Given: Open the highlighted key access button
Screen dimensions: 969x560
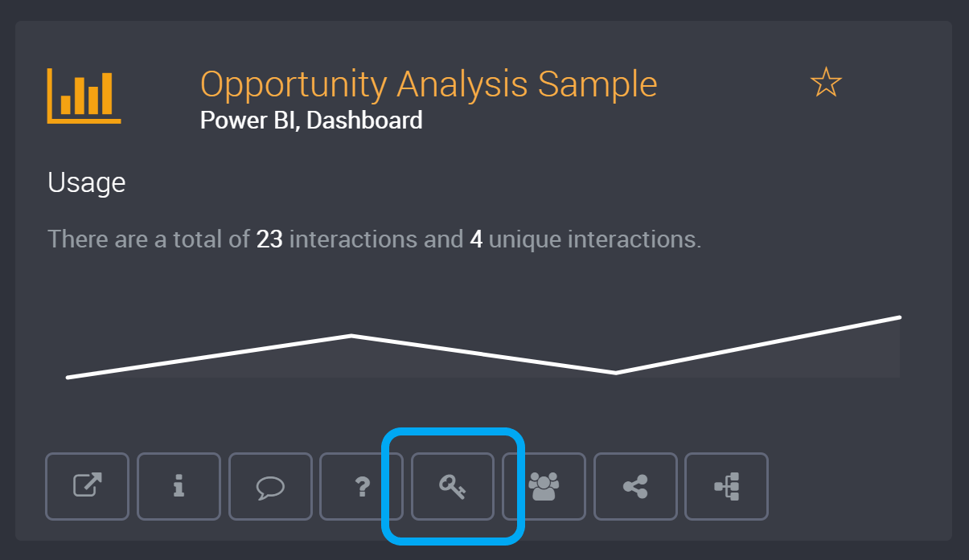Looking at the screenshot, I should pos(453,486).
